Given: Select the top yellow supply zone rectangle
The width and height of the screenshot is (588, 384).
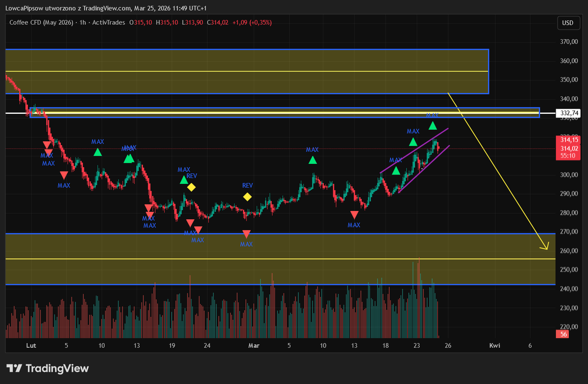Looking at the screenshot, I should click(247, 71).
